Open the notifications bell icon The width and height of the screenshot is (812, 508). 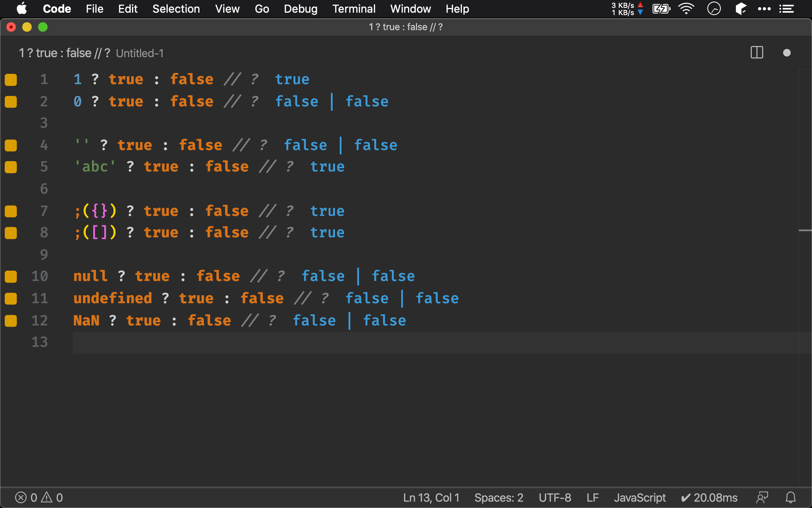pos(791,497)
